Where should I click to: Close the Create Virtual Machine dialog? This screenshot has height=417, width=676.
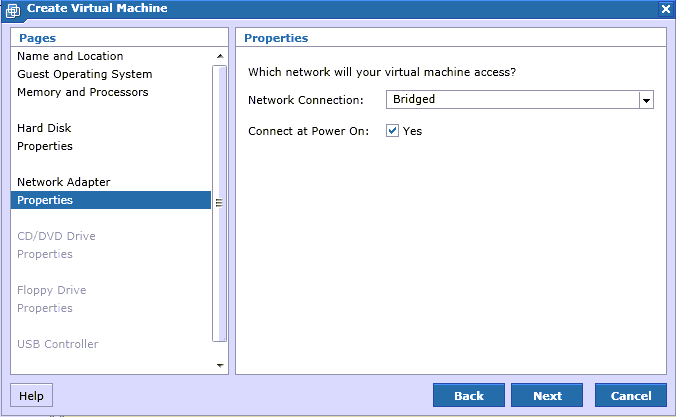666,9
